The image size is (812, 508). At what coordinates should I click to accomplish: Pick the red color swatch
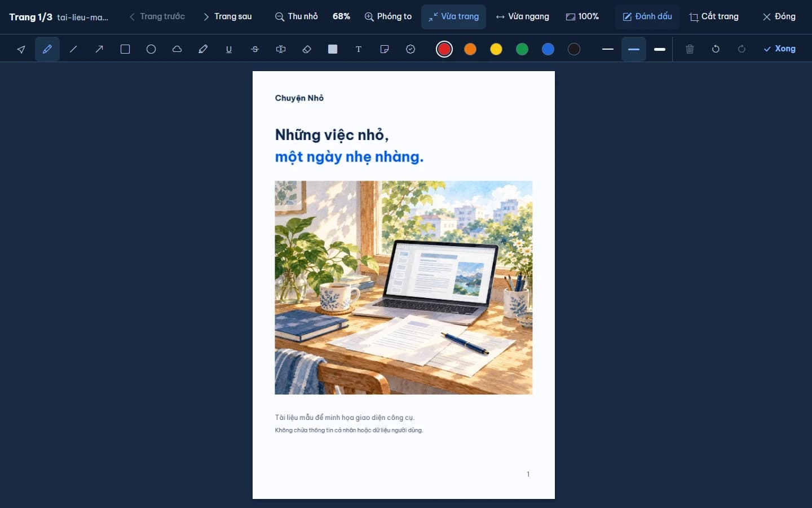(444, 49)
